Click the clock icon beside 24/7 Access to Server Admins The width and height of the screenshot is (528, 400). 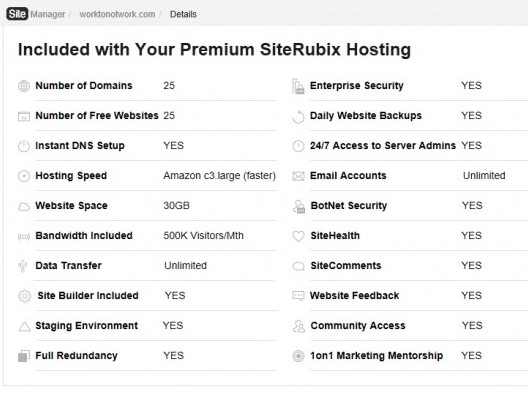(298, 146)
